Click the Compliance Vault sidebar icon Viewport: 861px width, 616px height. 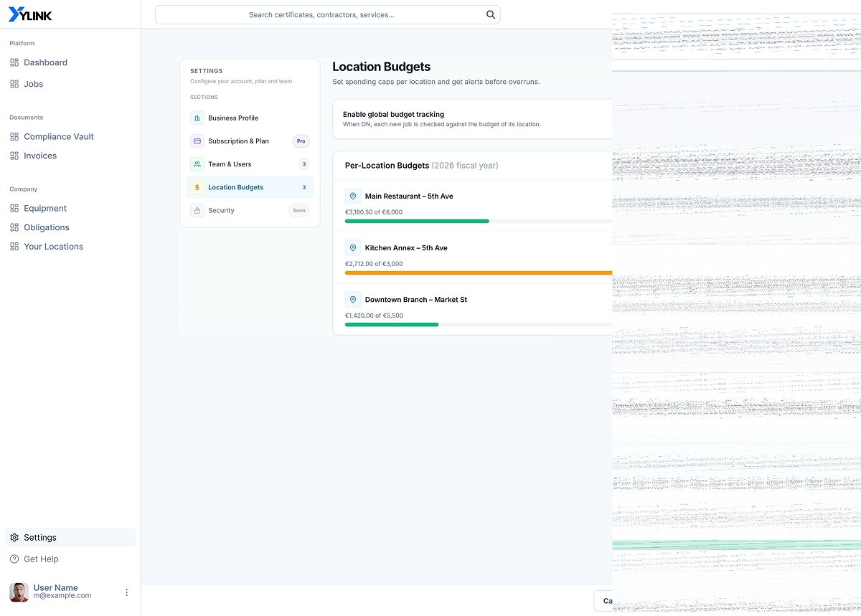pyautogui.click(x=14, y=137)
